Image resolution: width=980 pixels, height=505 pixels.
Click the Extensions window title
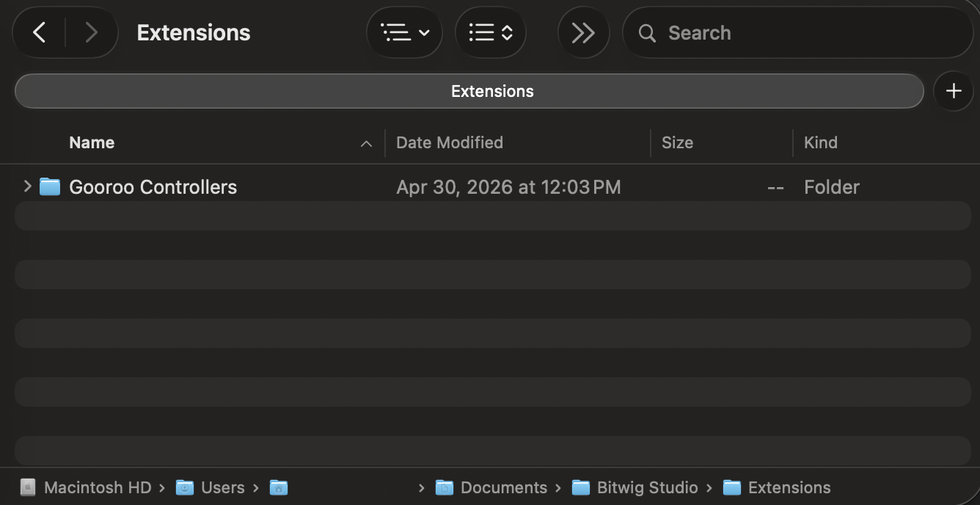point(194,32)
